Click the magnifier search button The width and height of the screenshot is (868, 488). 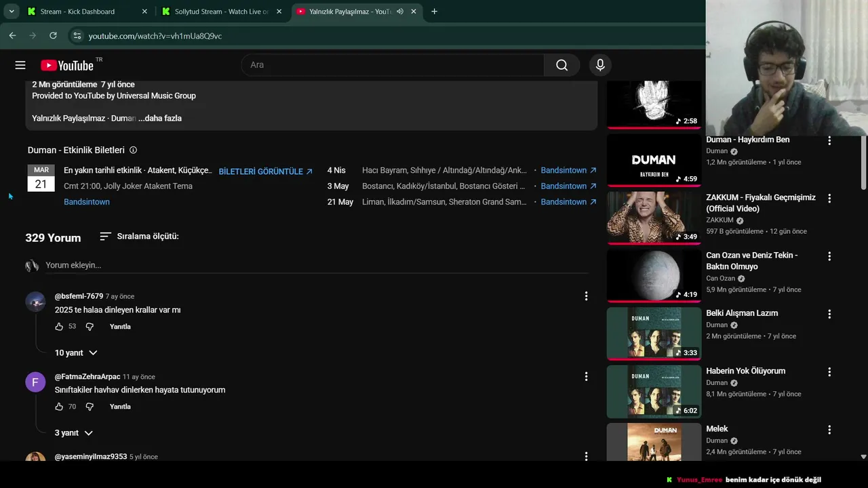(x=561, y=65)
